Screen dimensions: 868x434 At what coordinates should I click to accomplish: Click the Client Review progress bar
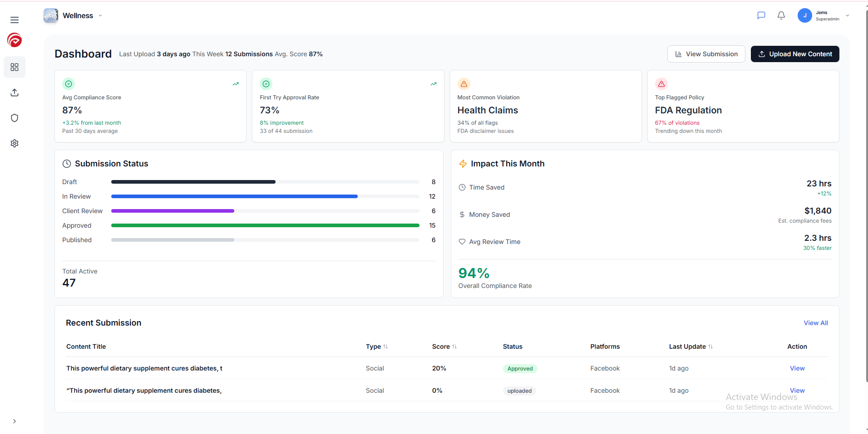[265, 211]
